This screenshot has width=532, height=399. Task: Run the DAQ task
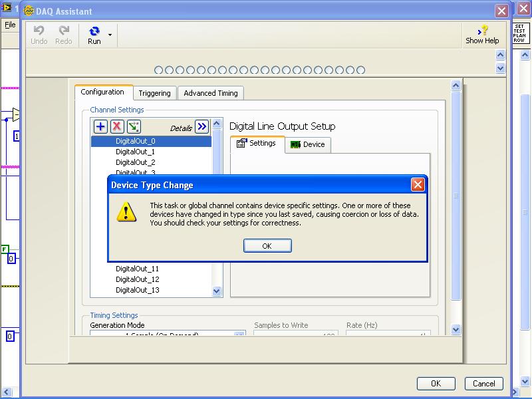pyautogui.click(x=94, y=35)
